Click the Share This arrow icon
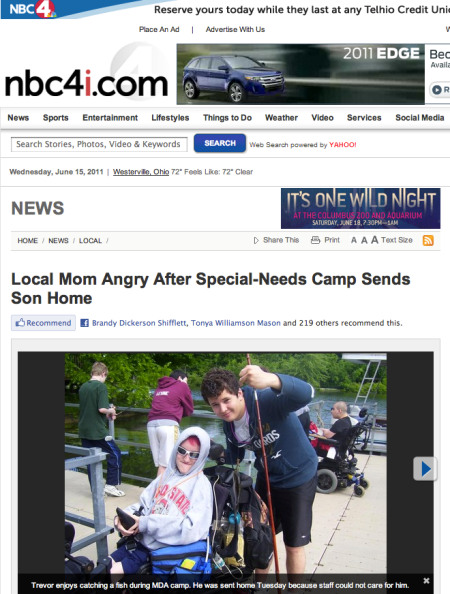 256,240
